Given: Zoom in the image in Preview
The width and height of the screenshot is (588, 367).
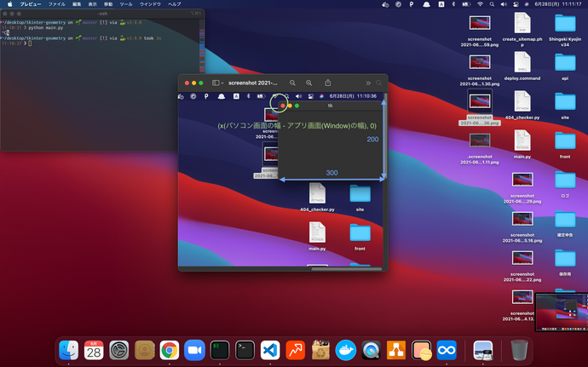Looking at the screenshot, I should 309,83.
